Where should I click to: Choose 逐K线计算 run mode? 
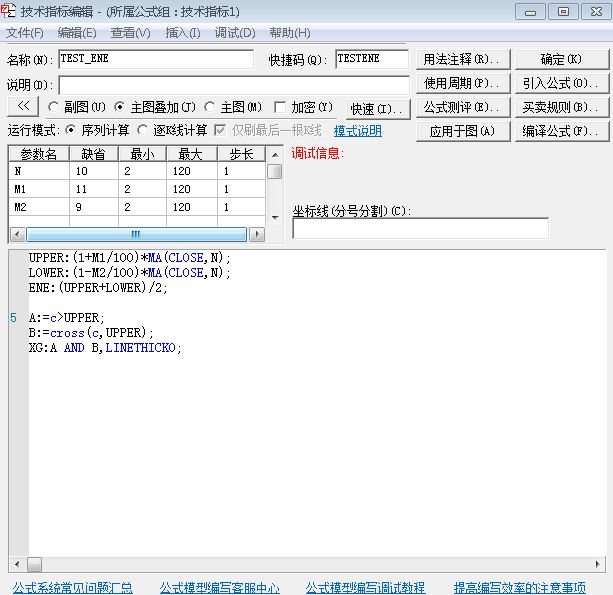[x=144, y=131]
